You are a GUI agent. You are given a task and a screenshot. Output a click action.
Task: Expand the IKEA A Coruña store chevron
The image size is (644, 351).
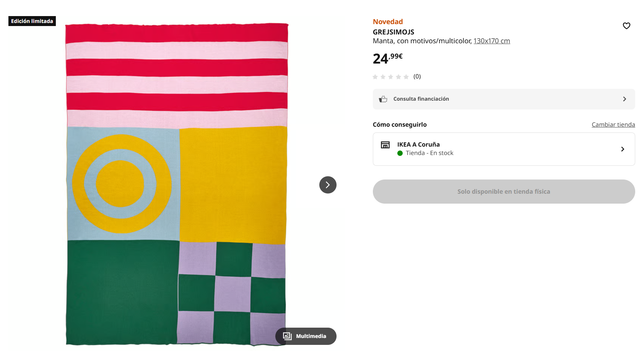pyautogui.click(x=623, y=149)
